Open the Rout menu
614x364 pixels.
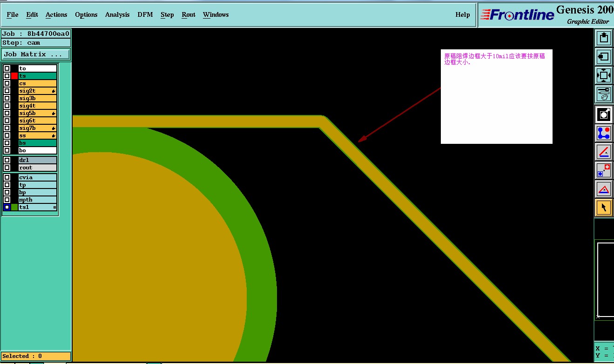(189, 15)
